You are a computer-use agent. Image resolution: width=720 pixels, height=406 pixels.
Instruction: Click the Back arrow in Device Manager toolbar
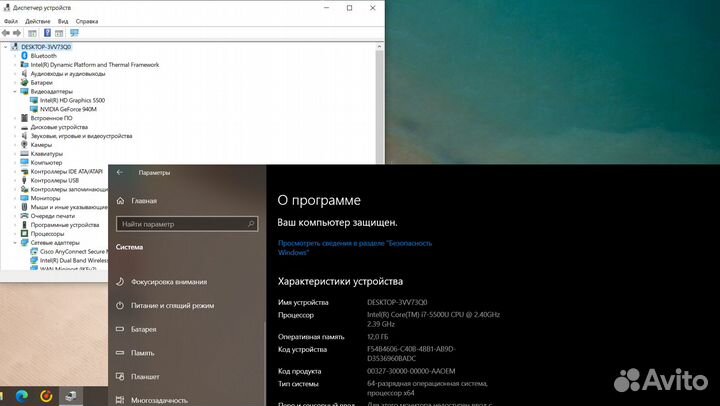7,33
